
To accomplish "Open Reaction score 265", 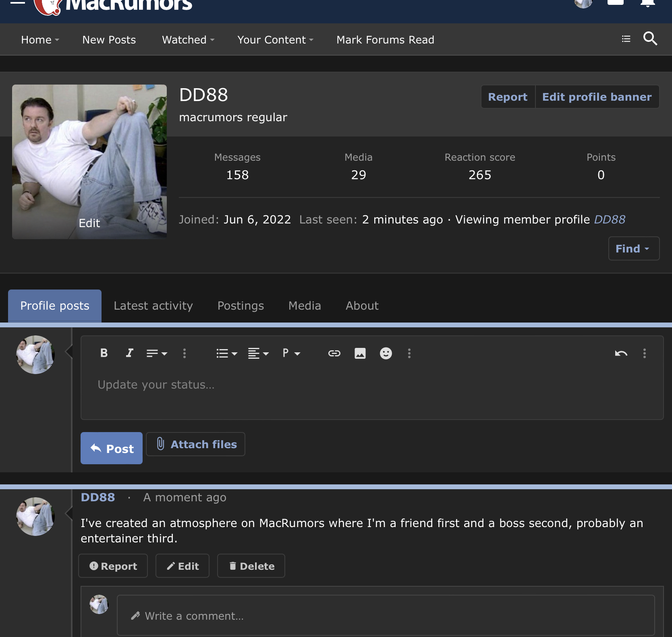I will (480, 175).
